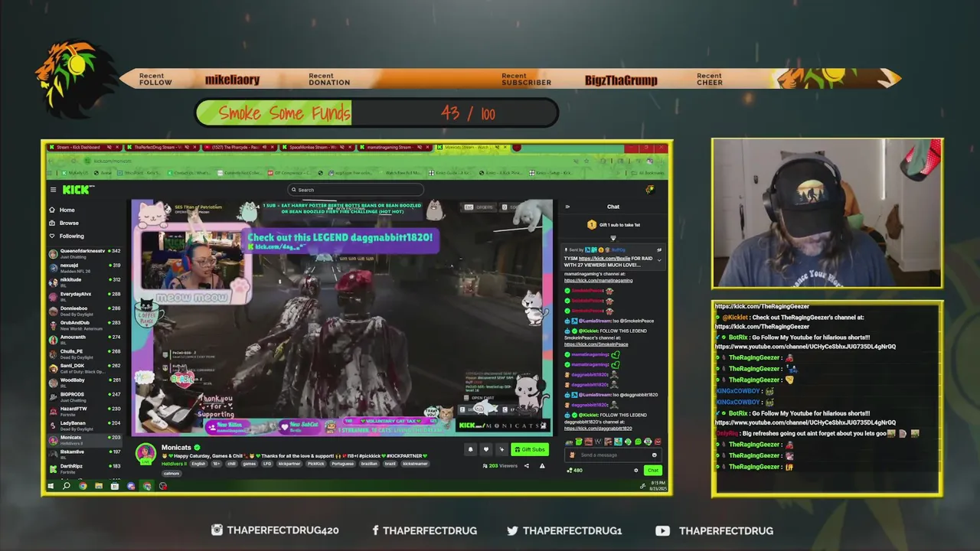Image resolution: width=980 pixels, height=551 pixels.
Task: Select the Monicats row in sidebar
Action: coord(86,439)
